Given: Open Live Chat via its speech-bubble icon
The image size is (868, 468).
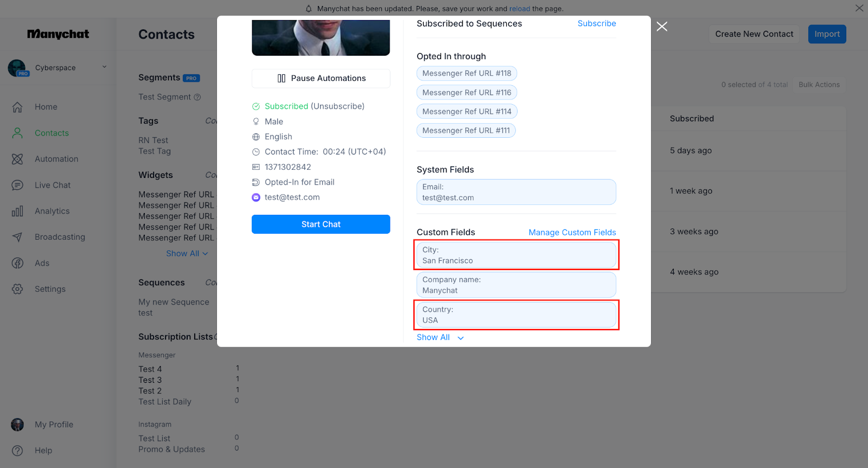Looking at the screenshot, I should (17, 185).
